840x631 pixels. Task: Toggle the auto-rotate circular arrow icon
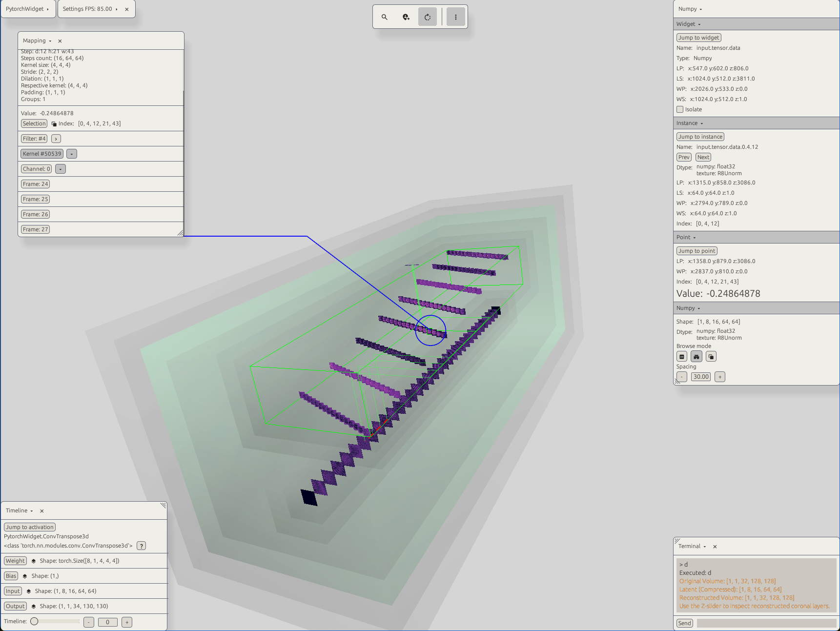coord(428,17)
